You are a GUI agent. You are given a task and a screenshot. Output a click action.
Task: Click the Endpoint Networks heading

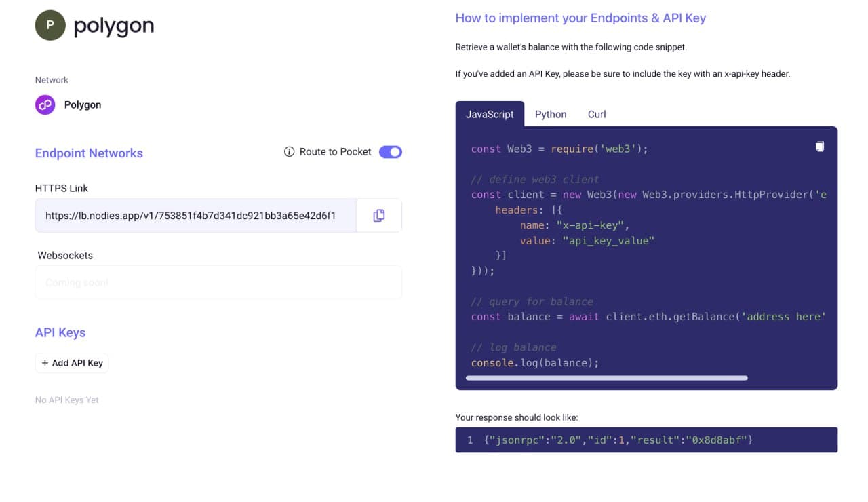point(89,153)
